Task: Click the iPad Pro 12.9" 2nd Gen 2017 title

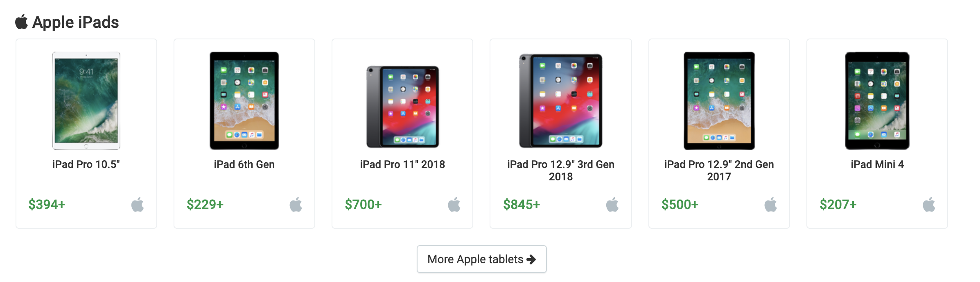Action: tap(719, 170)
